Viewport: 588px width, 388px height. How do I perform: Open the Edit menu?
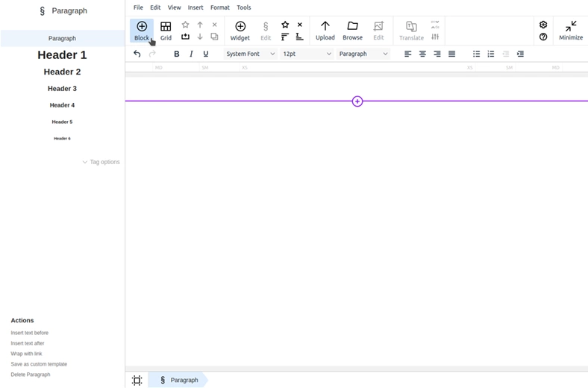(x=155, y=7)
